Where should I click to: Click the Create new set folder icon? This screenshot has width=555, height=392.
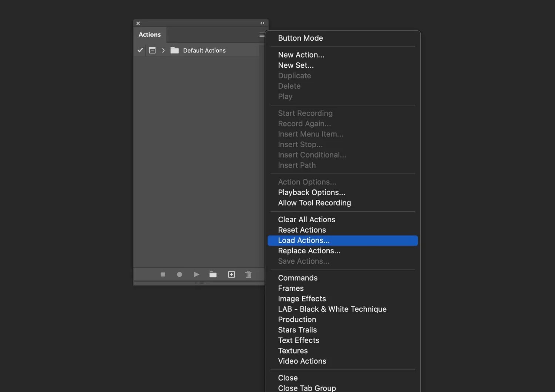click(213, 274)
